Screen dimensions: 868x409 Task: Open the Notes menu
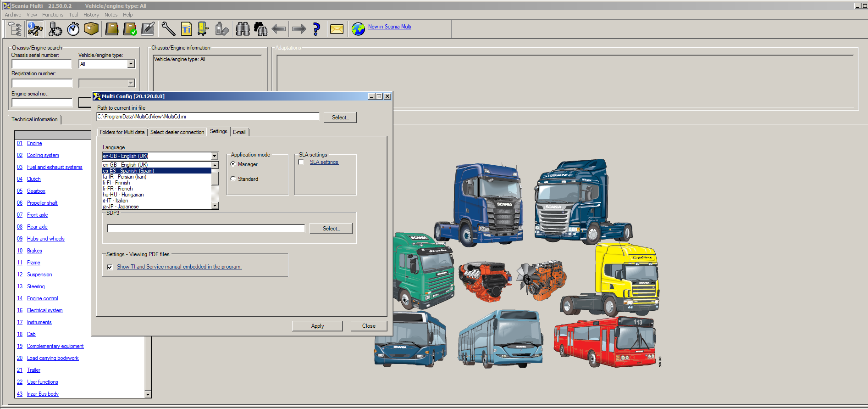111,15
